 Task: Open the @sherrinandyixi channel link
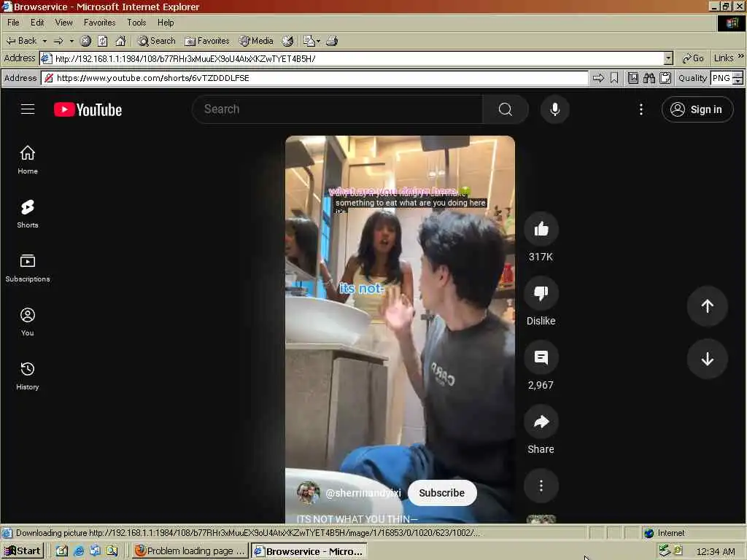click(x=363, y=493)
